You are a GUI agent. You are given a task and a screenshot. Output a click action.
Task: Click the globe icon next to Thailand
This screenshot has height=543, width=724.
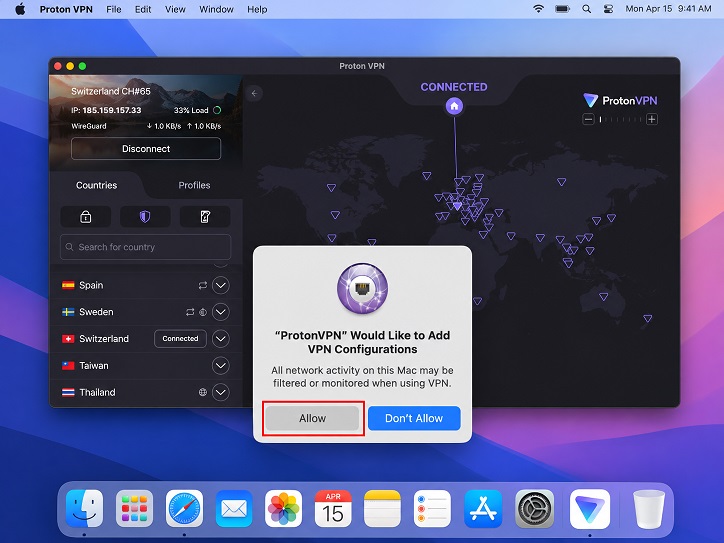pos(203,392)
